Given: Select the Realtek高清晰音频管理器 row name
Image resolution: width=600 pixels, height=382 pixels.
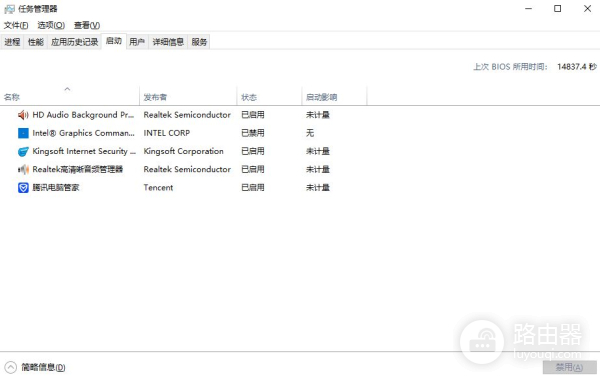Looking at the screenshot, I should click(x=78, y=170).
